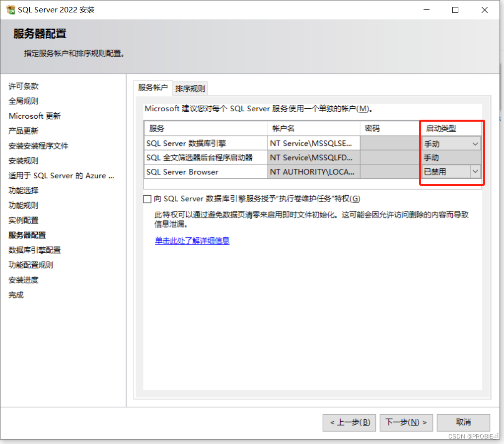Minimize the SQL Server 2022 安装 window

coord(427,10)
